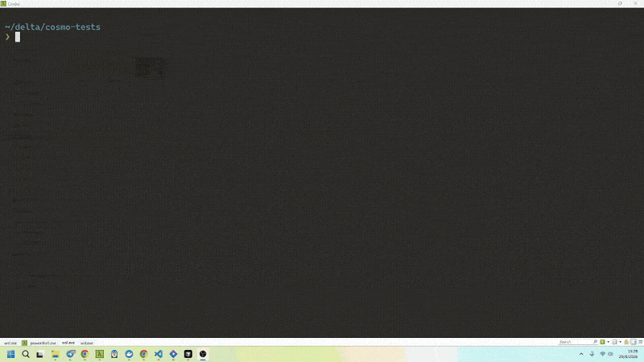Viewport: 644px width, 362px height.
Task: Click the tray icon beside the chevron
Action: click(592, 354)
